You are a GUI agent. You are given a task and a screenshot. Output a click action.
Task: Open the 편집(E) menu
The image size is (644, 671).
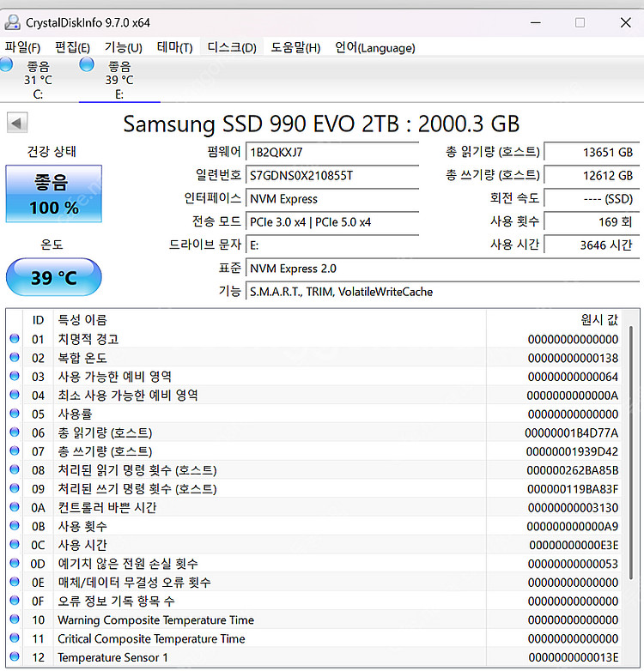click(72, 47)
